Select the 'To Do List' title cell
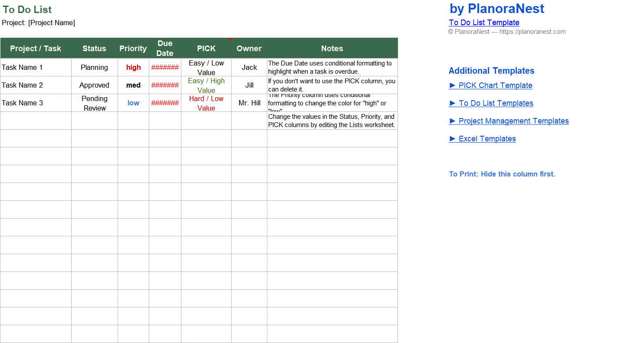 click(x=27, y=10)
